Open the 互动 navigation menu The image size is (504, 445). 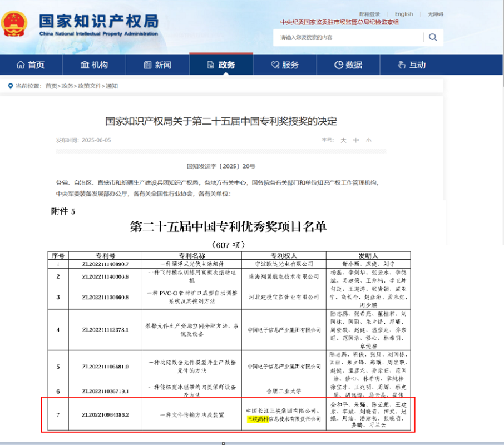point(411,65)
